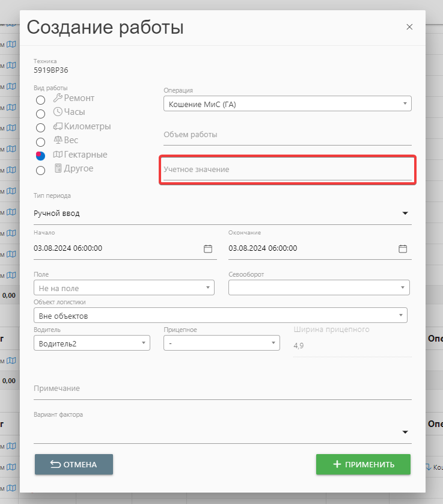This screenshot has width=443, height=504.
Task: Expand the Прицепное dropdown
Action: pos(221,343)
